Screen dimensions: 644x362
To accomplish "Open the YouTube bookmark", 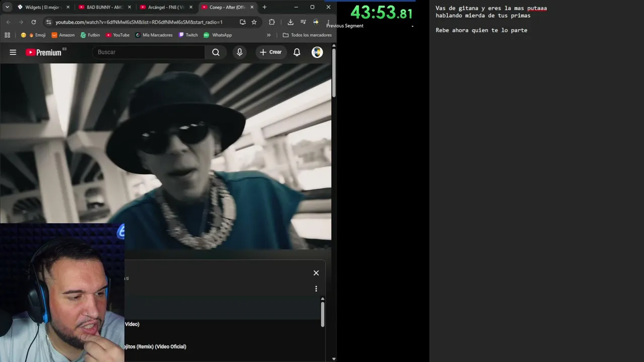I will [x=117, y=35].
